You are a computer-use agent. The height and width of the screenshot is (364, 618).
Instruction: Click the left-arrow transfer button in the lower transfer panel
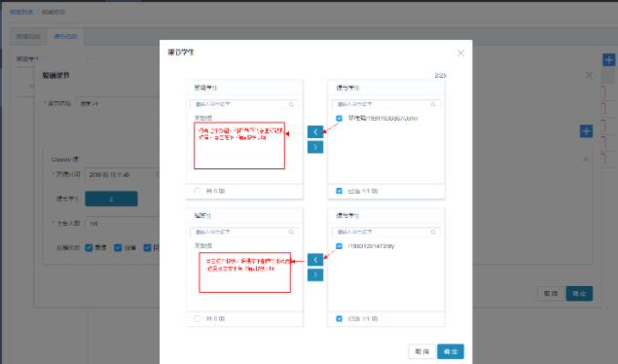click(x=315, y=260)
